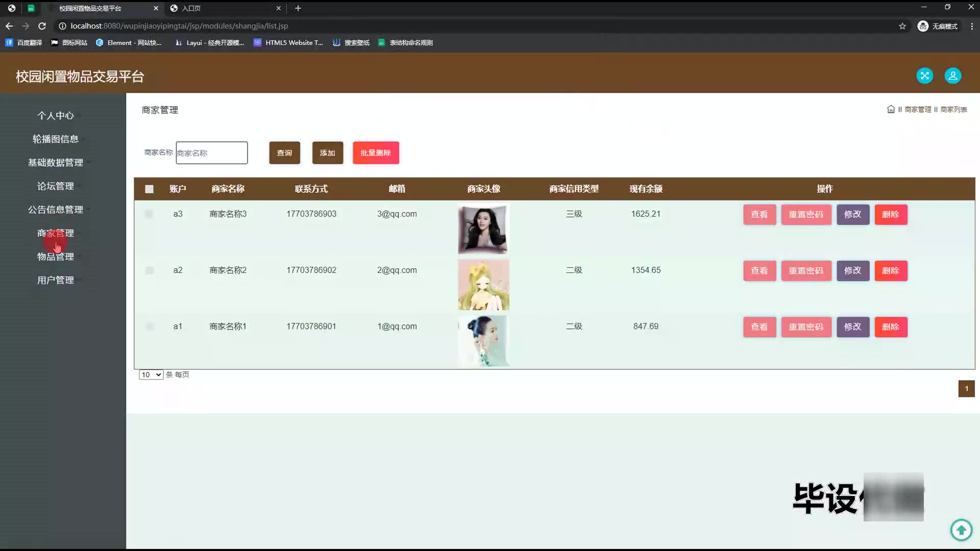Image resolution: width=980 pixels, height=551 pixels.
Task: Open a new browser tab with plus icon
Action: [298, 8]
